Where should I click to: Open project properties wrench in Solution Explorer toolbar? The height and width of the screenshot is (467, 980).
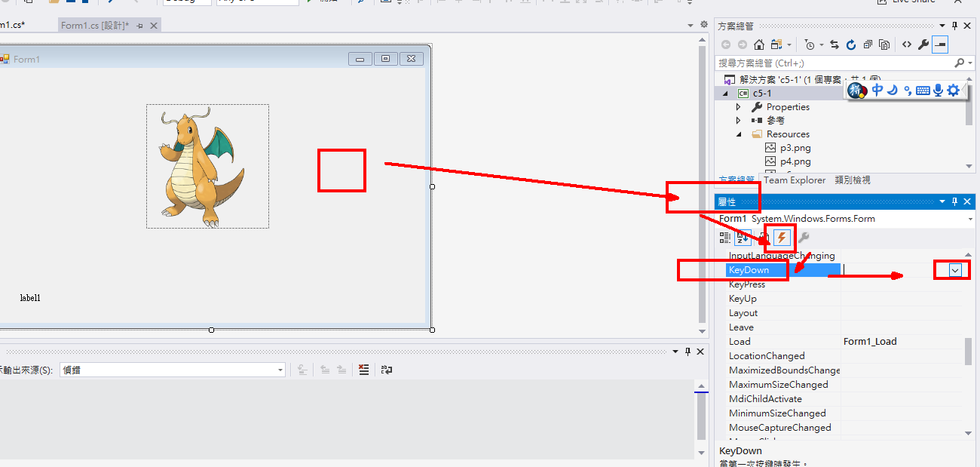923,45
